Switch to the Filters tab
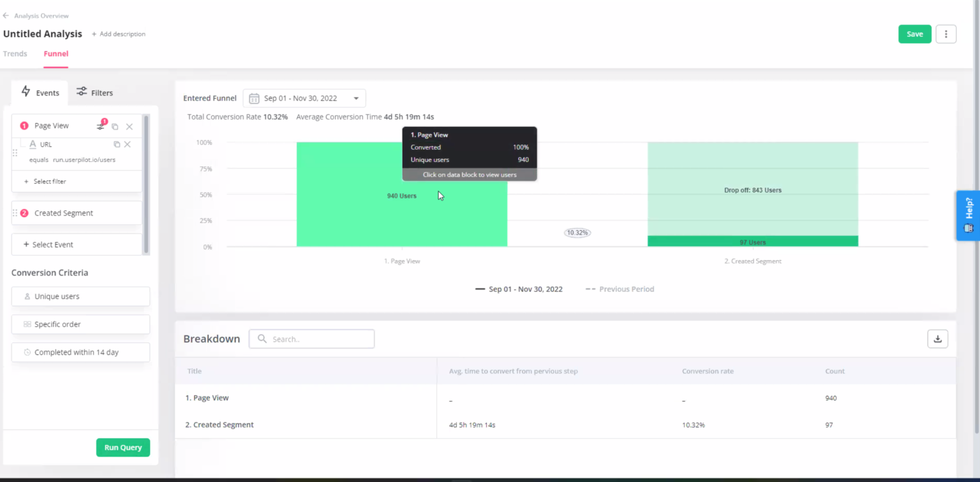 pos(94,92)
